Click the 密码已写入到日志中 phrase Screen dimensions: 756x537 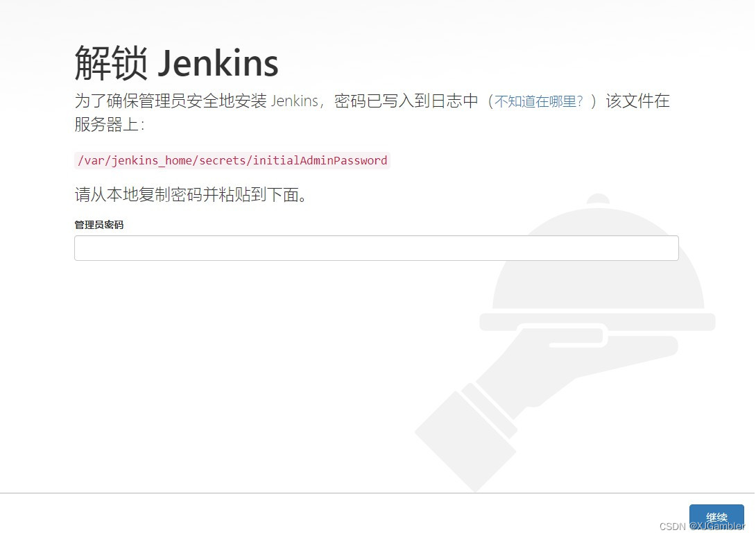(x=406, y=101)
